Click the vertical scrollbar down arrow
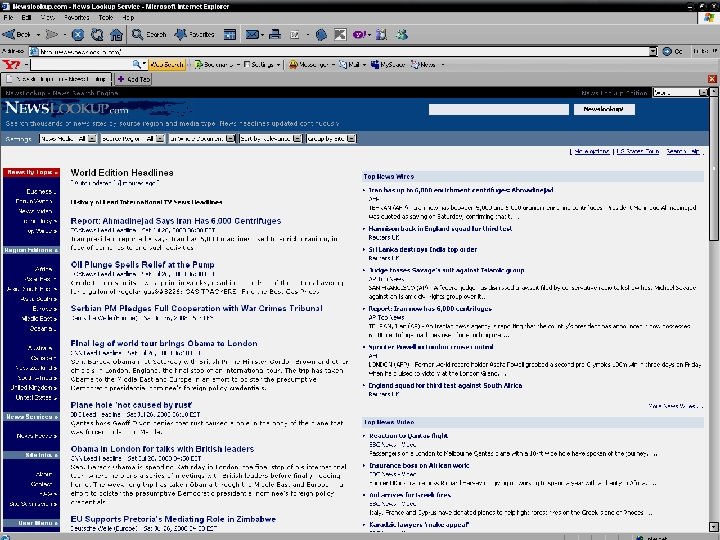720x540 pixels. tap(714, 527)
